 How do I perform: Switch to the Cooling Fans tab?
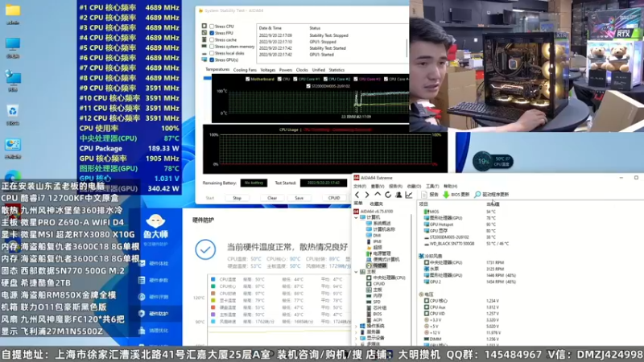coord(245,70)
